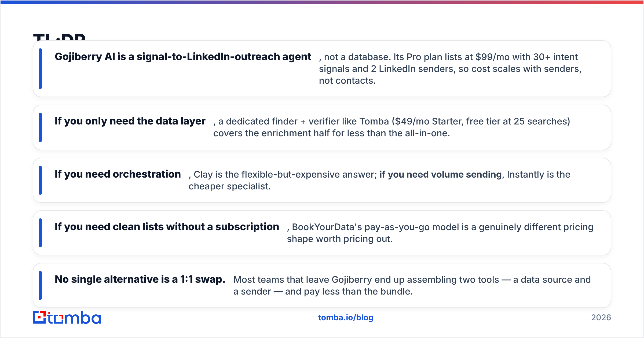Click the BookYourData pay-as-you-go description
The height and width of the screenshot is (338, 644).
tap(440, 233)
